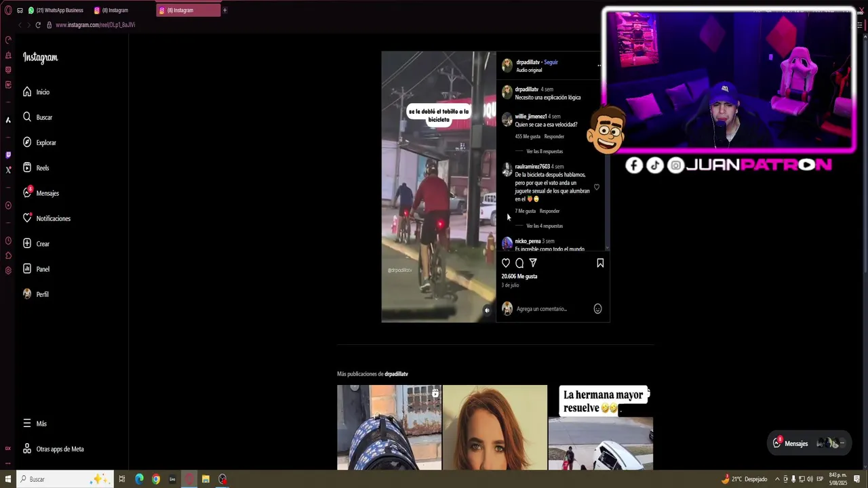Open Google Chrome from taskbar
Screen dimensions: 868x488
[x=156, y=479]
